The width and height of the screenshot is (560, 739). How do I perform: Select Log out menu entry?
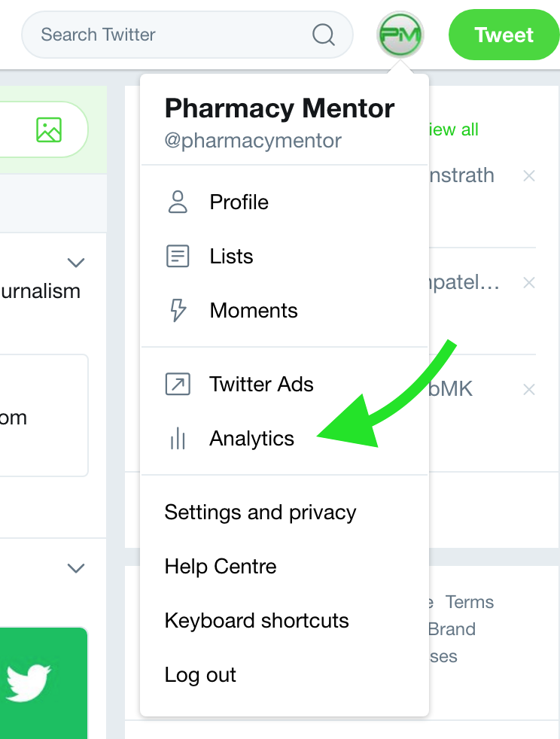(x=200, y=675)
